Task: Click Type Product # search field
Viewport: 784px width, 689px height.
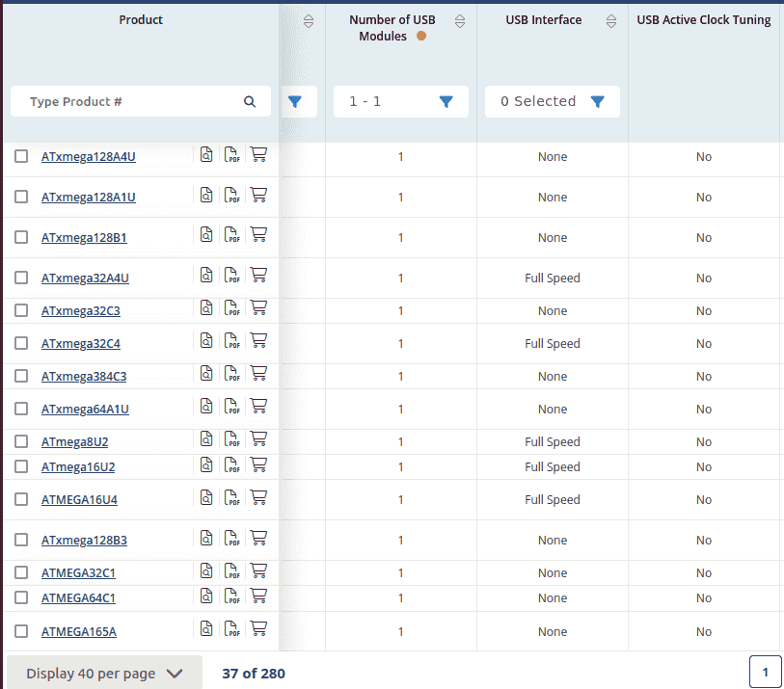Action: pos(141,102)
